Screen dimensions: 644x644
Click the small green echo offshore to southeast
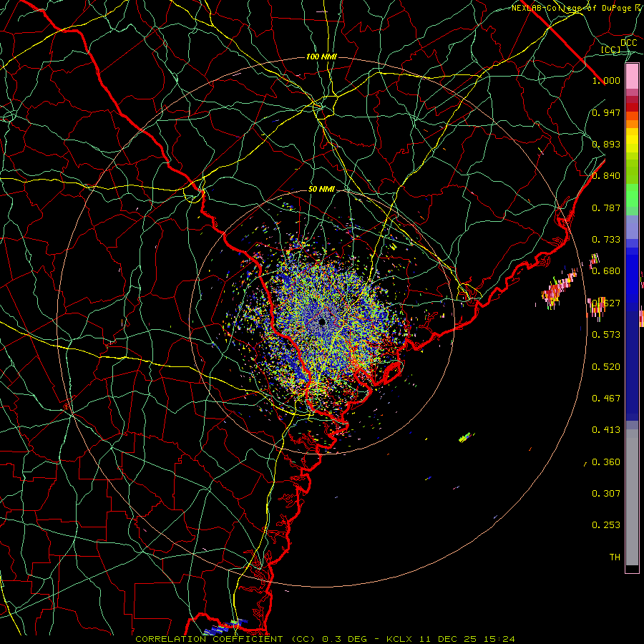point(465,438)
